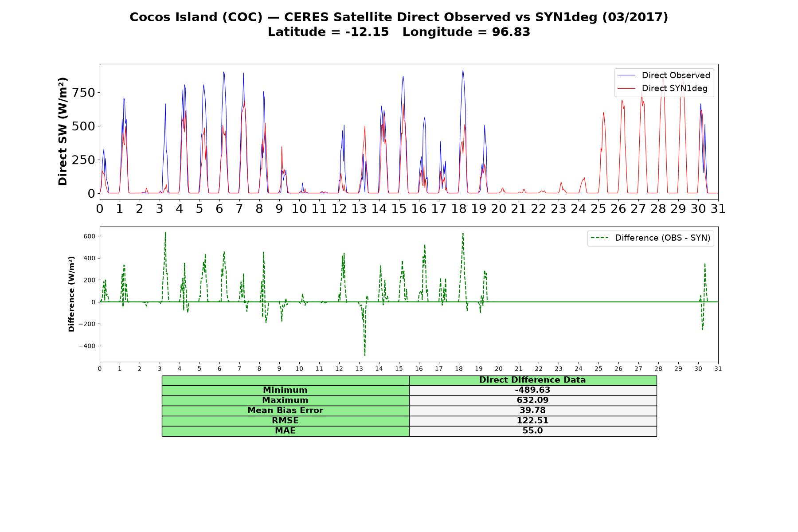
Task: Click the red SYN1deg legend line
Action: pyautogui.click(x=626, y=89)
